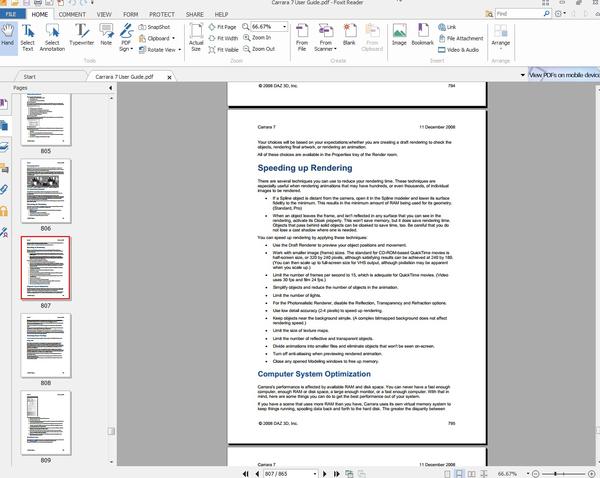Viewport: 600px width, 478px height.
Task: Open the FILE menu
Action: pos(11,14)
